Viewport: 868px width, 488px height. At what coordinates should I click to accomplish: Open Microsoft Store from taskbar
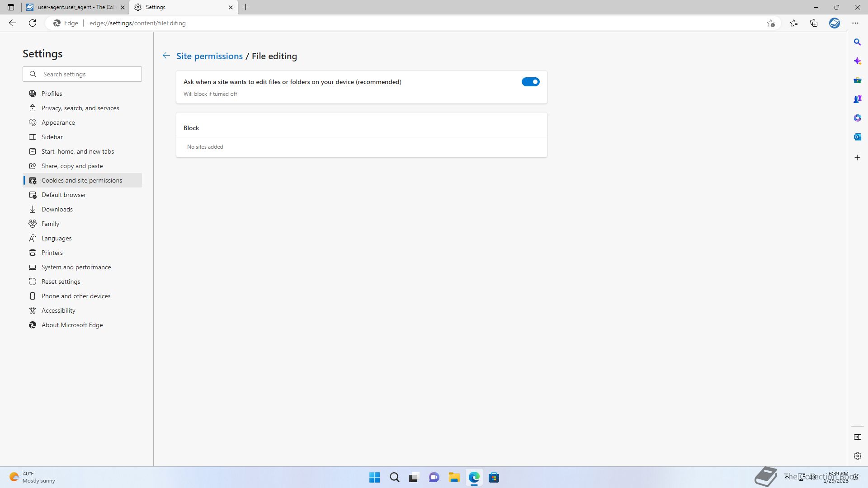coord(494,477)
